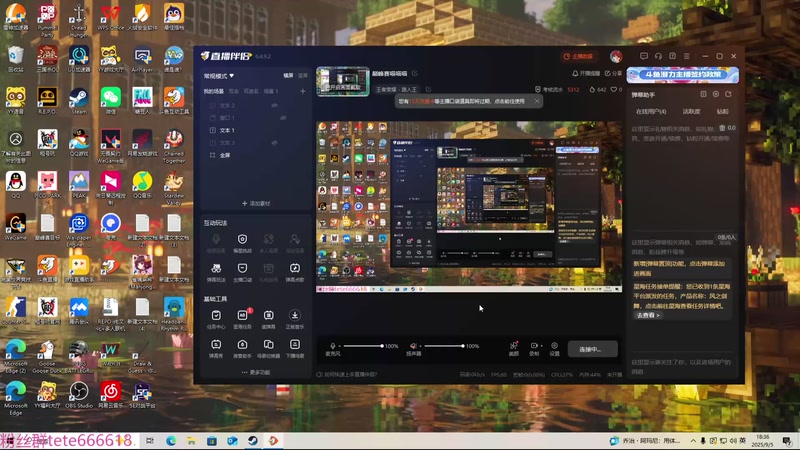Click the 扬声器 speaker icon
This screenshot has height=450, width=800.
pyautogui.click(x=413, y=346)
